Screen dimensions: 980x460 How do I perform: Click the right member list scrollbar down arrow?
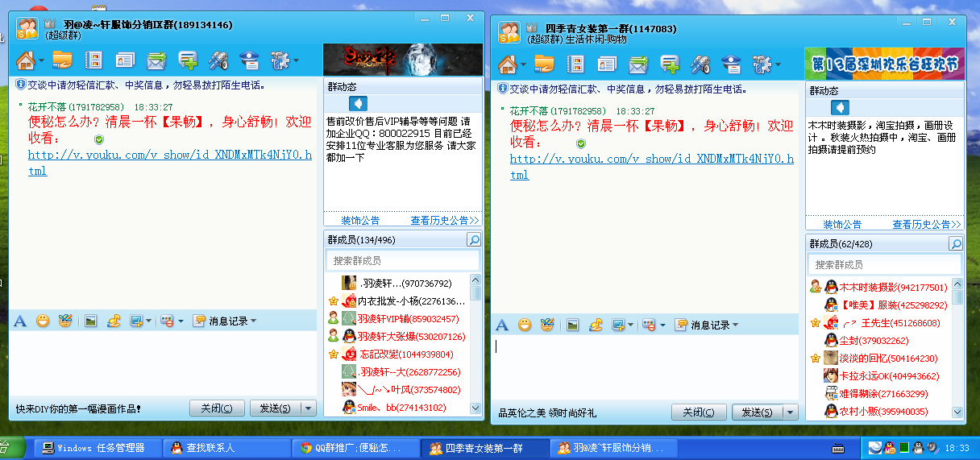point(957,411)
